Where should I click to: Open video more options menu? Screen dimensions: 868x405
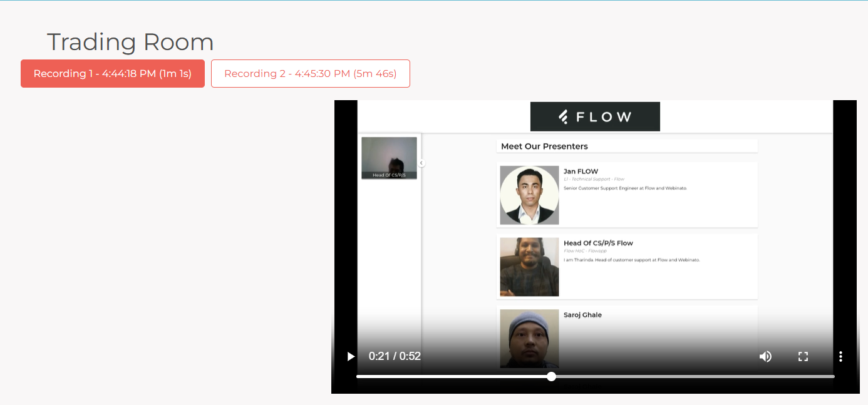(x=840, y=356)
